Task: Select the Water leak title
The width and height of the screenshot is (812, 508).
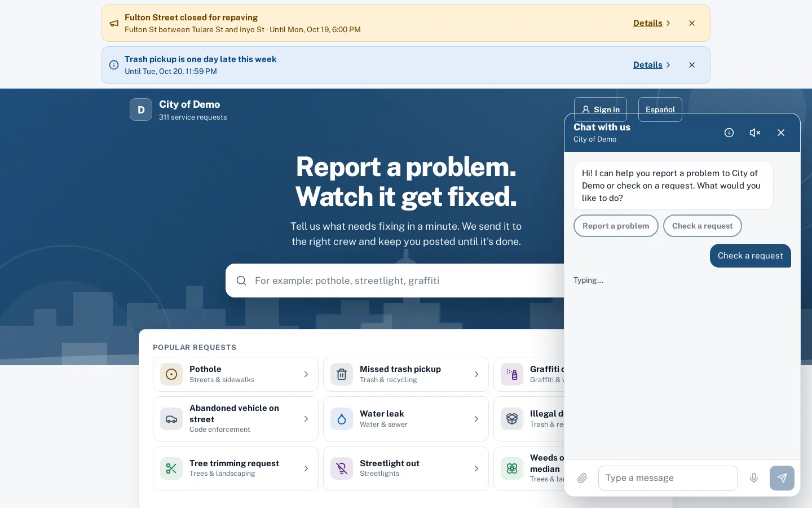Action: [382, 414]
